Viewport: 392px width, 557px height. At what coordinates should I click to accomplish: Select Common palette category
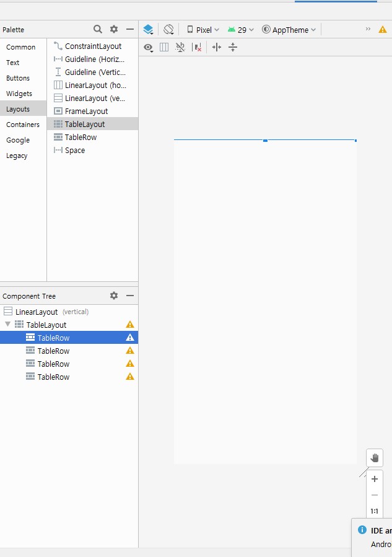click(23, 47)
